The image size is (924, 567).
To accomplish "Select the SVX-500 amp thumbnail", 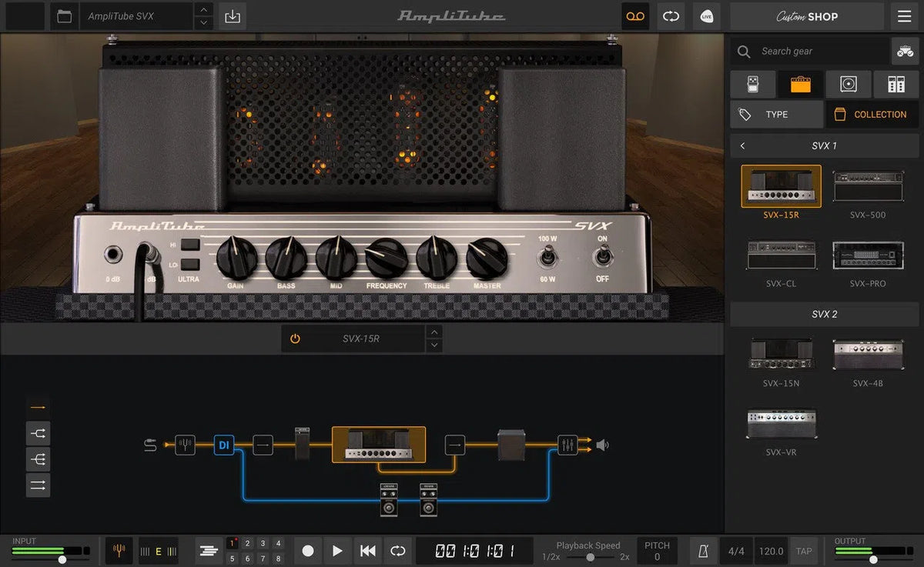I will pyautogui.click(x=869, y=185).
